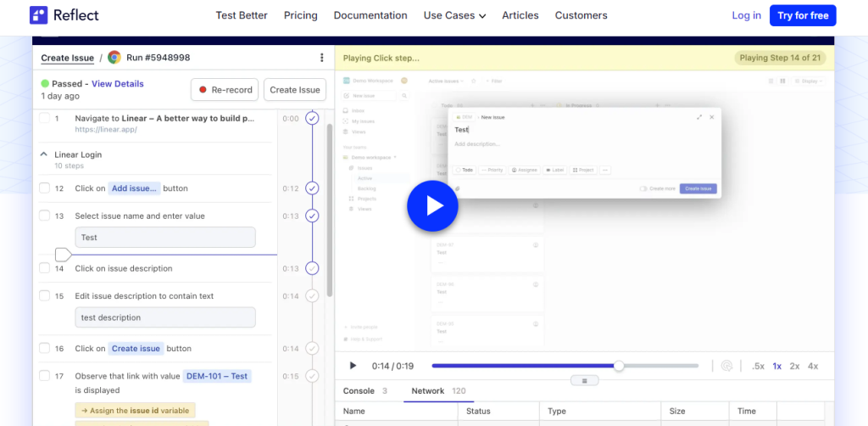Open Test Better in the top navigation
The width and height of the screenshot is (868, 426).
click(x=242, y=15)
